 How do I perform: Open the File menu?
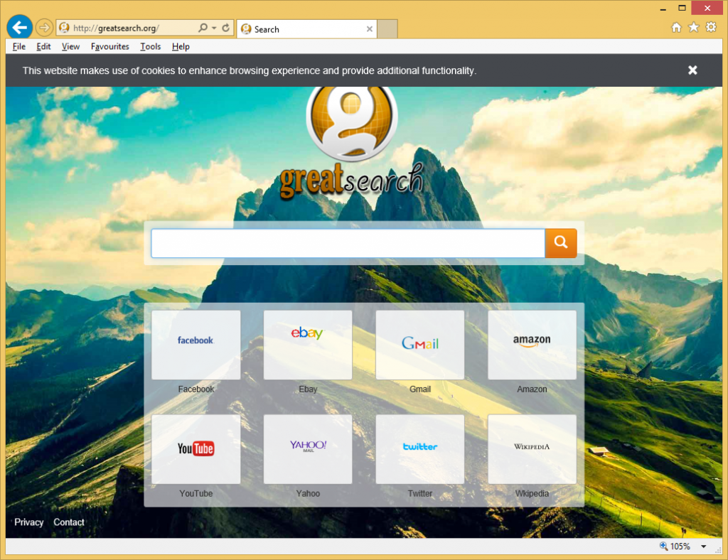pyautogui.click(x=19, y=46)
